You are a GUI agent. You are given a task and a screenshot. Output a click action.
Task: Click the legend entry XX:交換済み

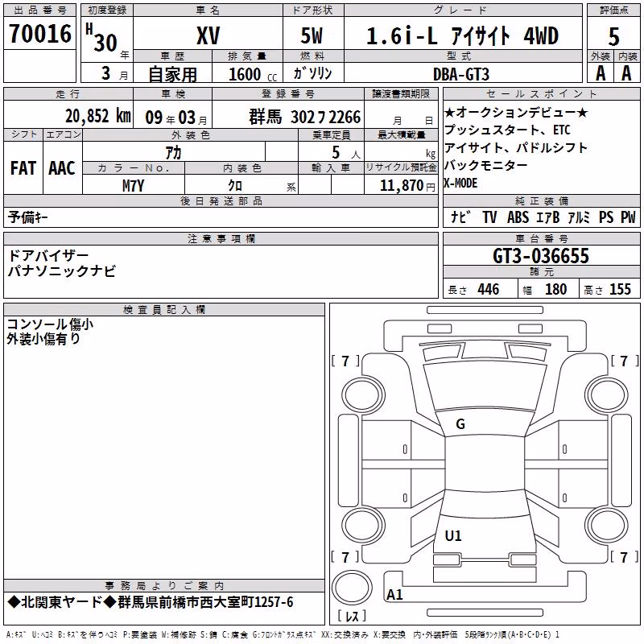coord(345,635)
